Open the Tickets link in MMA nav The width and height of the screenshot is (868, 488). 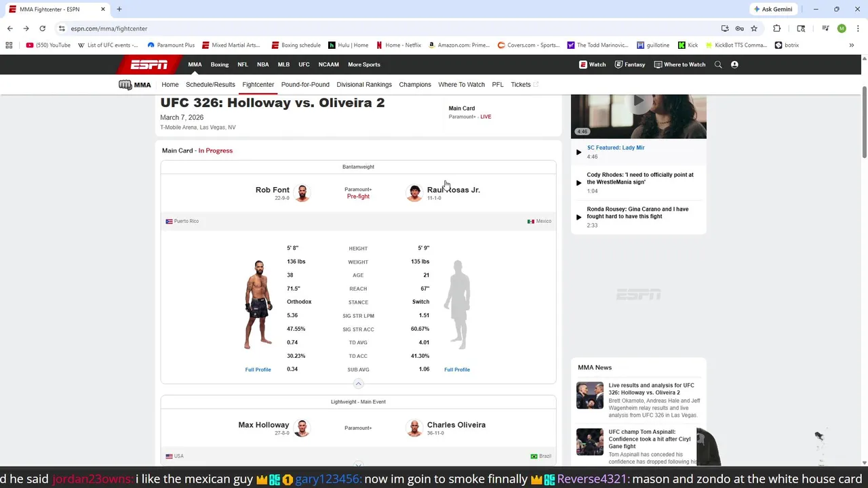[524, 85]
